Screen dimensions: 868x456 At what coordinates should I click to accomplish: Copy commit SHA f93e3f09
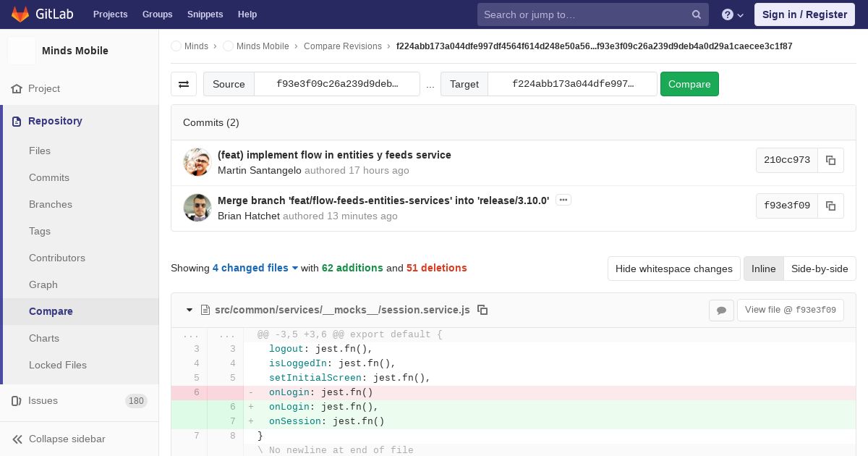point(830,206)
